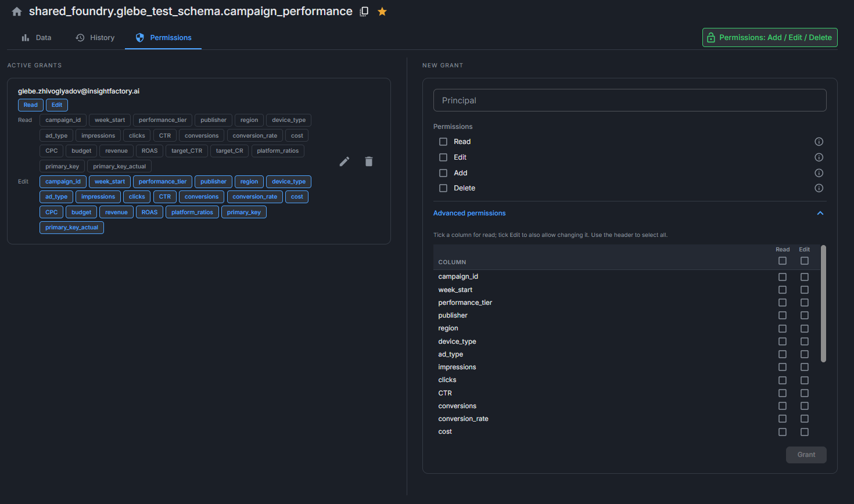Image resolution: width=854 pixels, height=504 pixels.
Task: Select all columns with the Edit header checkbox
Action: pos(805,261)
